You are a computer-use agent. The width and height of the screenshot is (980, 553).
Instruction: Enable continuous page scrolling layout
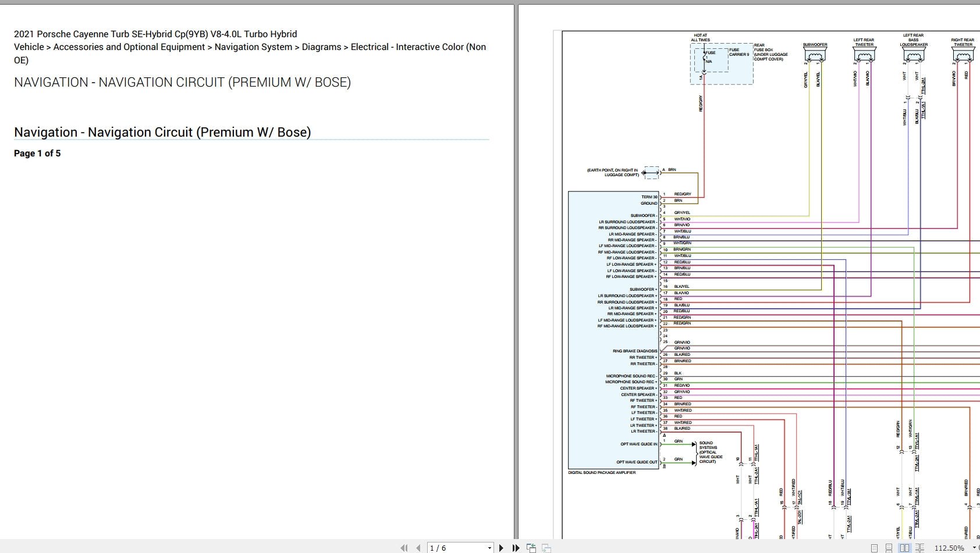coord(889,548)
